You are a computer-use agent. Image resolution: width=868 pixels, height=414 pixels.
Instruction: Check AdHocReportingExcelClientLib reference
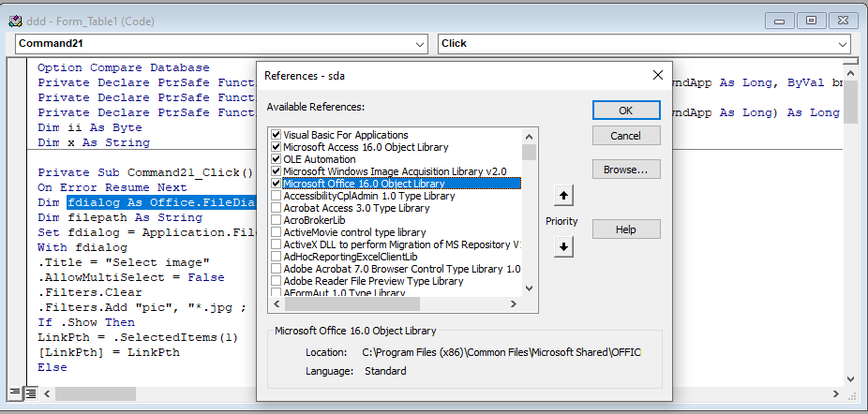(x=276, y=257)
